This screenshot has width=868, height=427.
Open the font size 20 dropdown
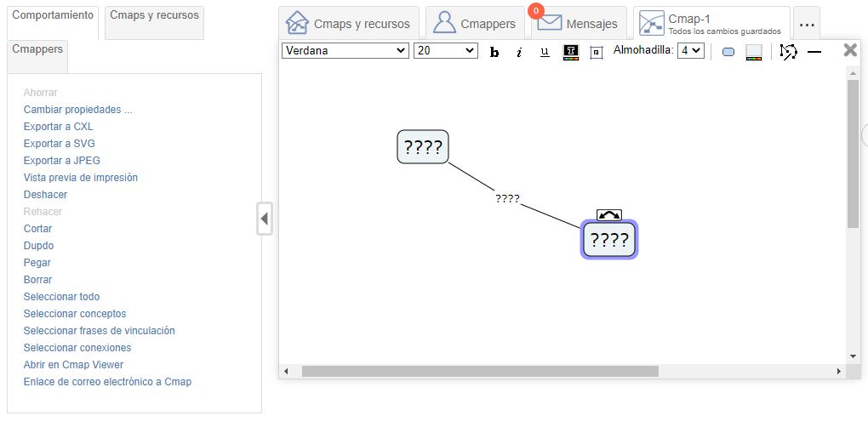click(446, 50)
